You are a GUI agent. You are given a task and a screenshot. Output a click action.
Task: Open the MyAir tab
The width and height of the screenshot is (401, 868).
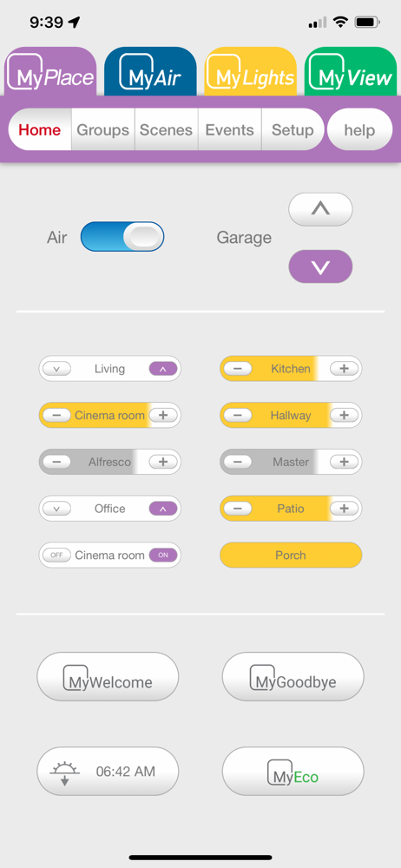point(150,72)
